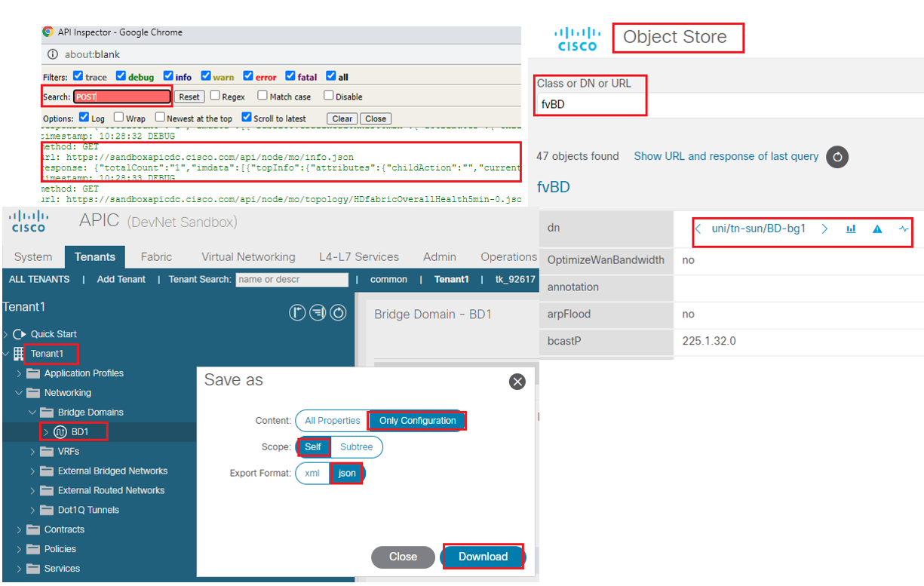Collapse the Tenant1 tree node chevron

(x=6, y=354)
